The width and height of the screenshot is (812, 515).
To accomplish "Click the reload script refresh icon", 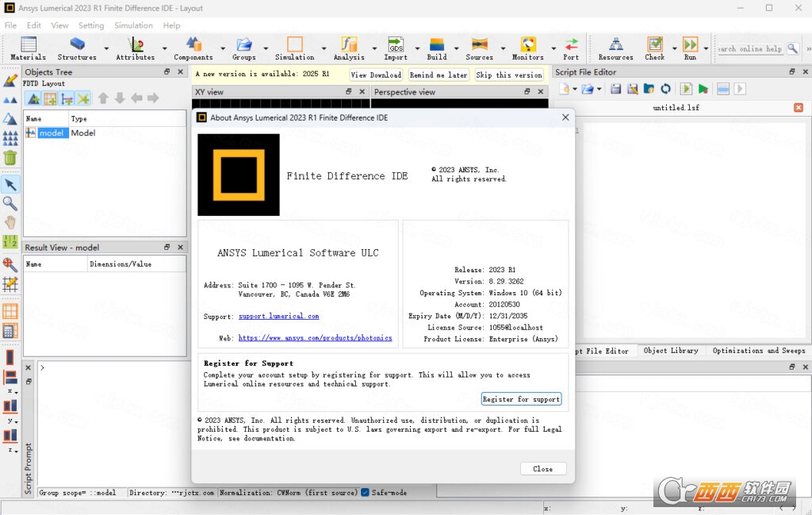I will [665, 89].
